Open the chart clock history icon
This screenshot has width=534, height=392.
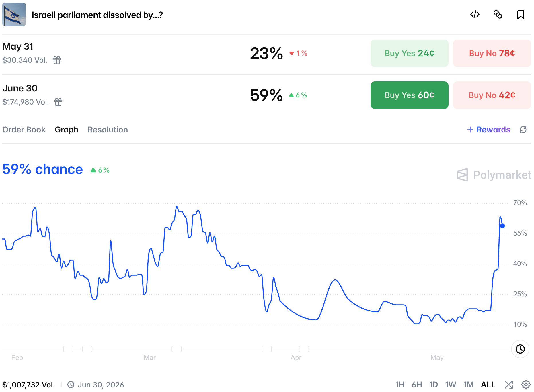(x=520, y=349)
